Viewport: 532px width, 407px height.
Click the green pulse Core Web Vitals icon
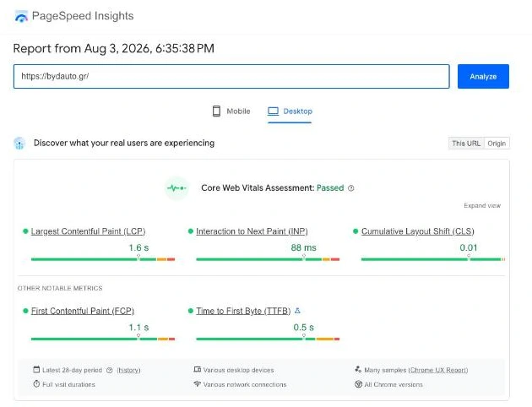(x=176, y=188)
